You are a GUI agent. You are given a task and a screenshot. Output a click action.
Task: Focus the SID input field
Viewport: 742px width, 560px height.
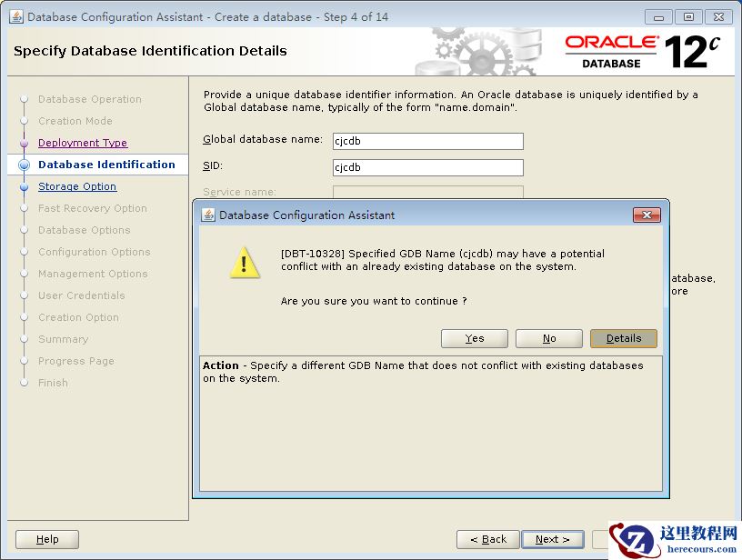428,167
